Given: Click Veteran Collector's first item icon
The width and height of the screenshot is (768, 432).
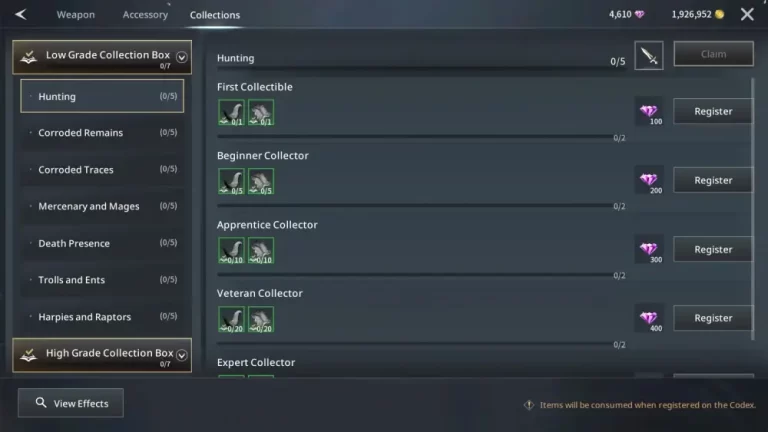Looking at the screenshot, I should pos(231,320).
